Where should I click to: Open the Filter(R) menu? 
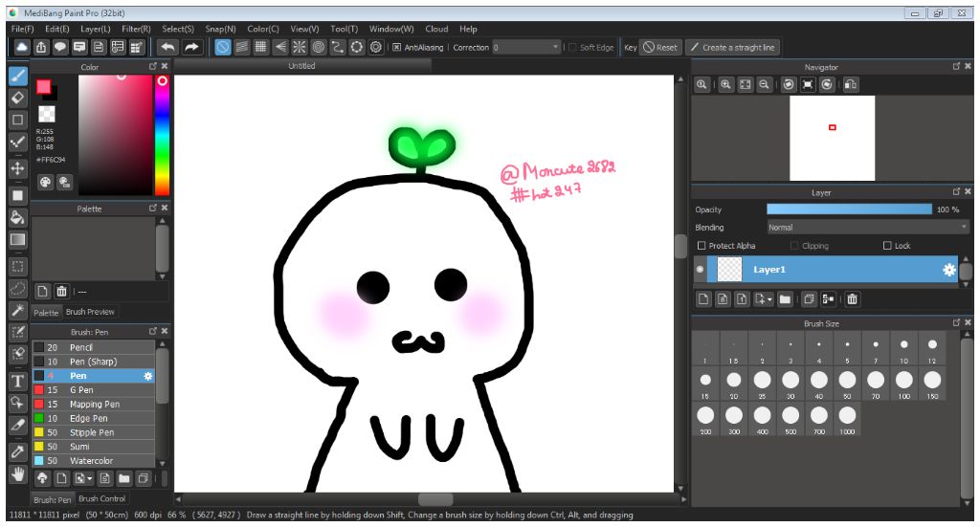(136, 29)
